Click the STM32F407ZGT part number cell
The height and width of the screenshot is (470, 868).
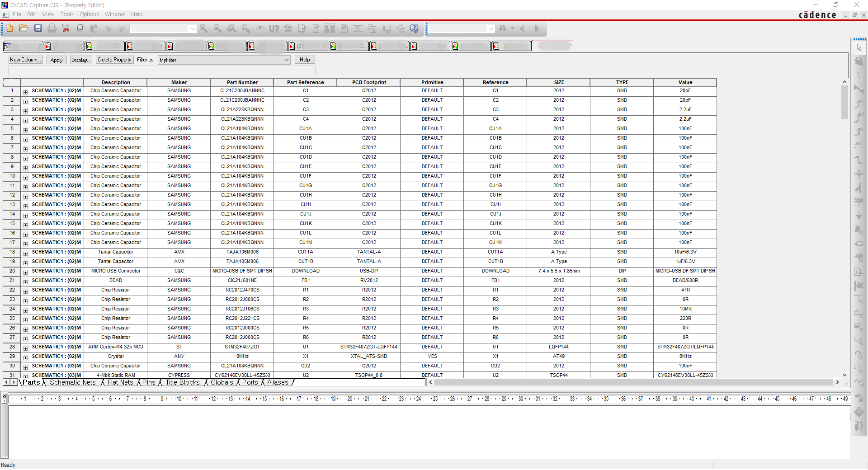pyautogui.click(x=242, y=347)
